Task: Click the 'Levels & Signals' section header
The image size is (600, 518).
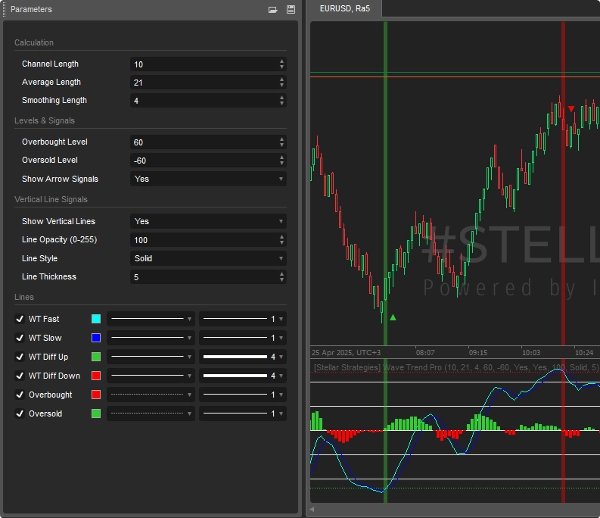Action: 44,121
